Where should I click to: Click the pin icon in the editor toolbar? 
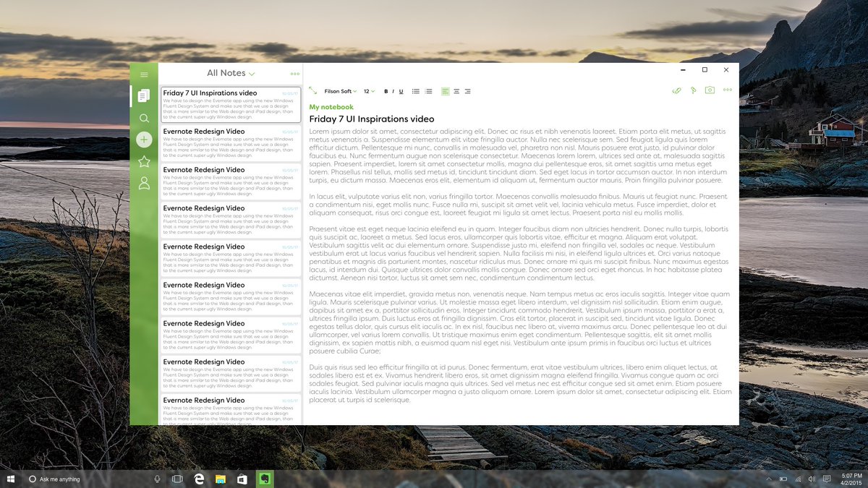pos(693,91)
